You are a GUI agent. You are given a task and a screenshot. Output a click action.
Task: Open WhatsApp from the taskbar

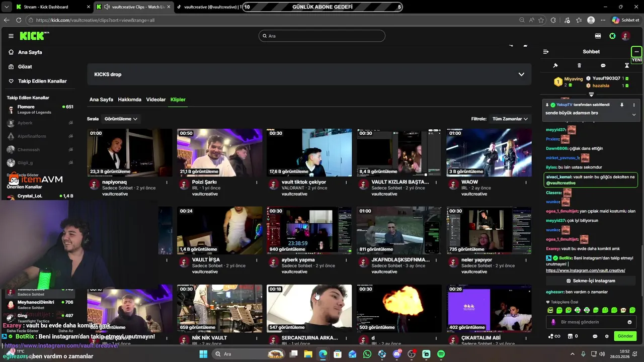coord(367,354)
